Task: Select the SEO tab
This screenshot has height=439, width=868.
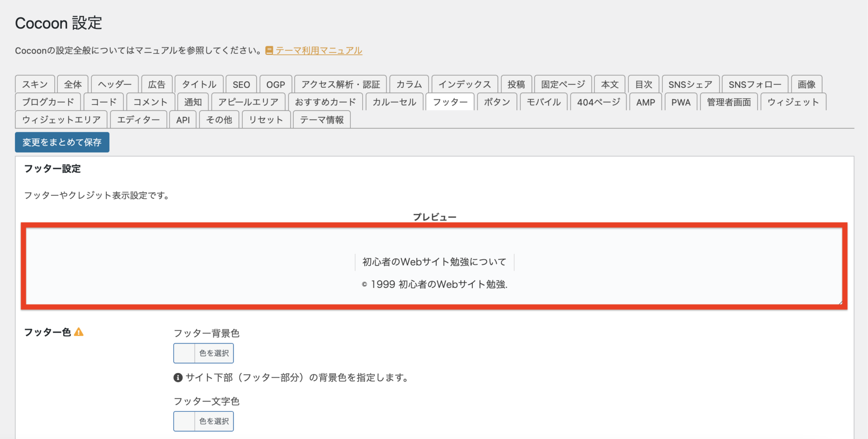Action: click(241, 84)
